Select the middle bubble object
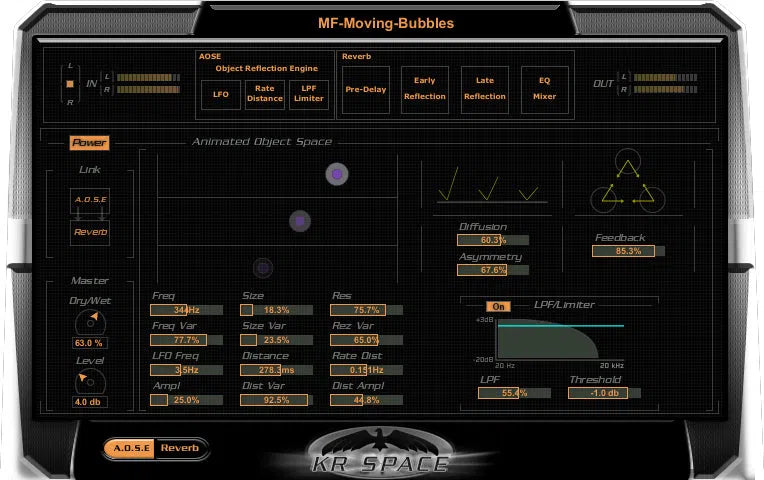The height and width of the screenshot is (480, 764). 300,221
